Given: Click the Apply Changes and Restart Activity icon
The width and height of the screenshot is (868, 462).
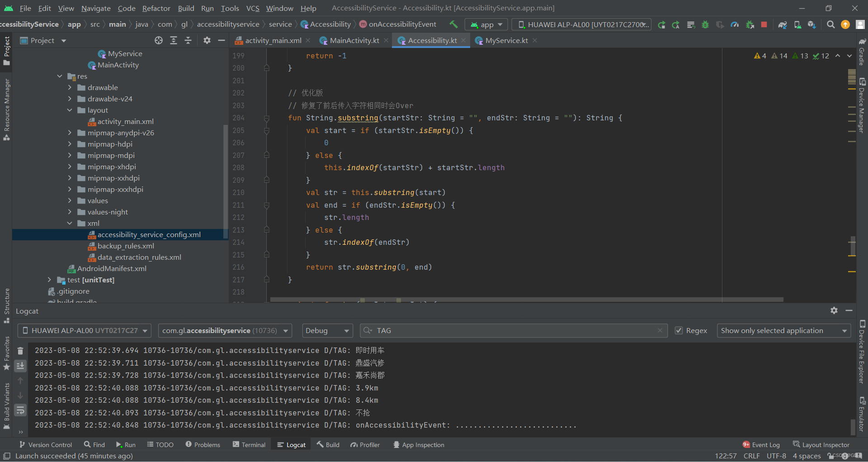Looking at the screenshot, I should [676, 24].
